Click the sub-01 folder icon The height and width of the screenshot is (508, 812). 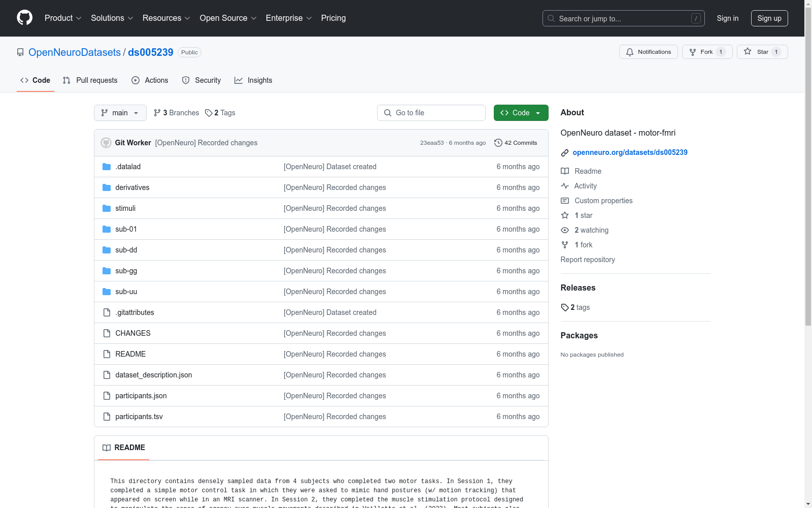click(107, 229)
